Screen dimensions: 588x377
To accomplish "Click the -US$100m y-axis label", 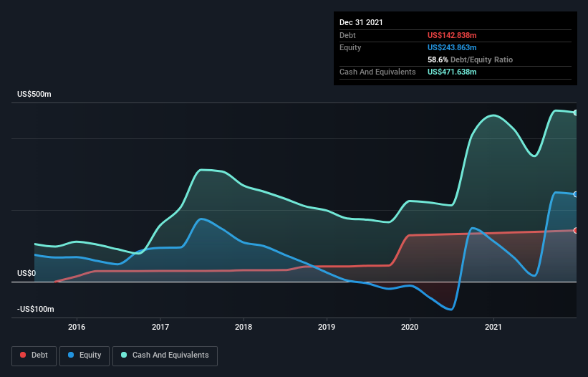I will (x=36, y=309).
